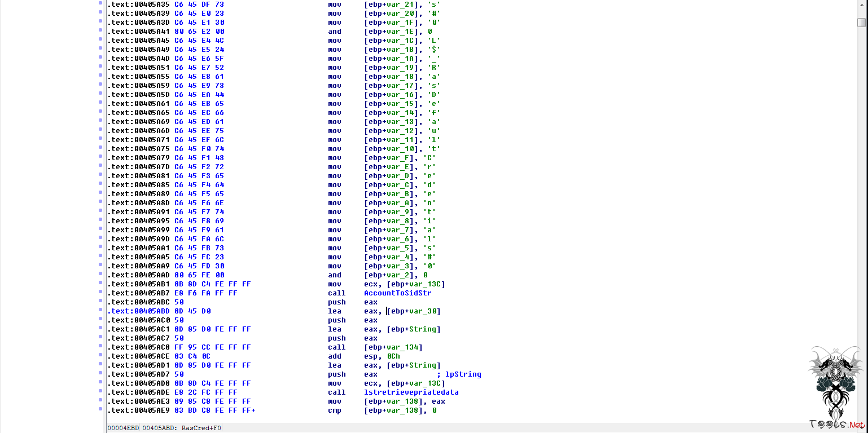
Task: Click the 'add' mnemonic at 00405ACE
Action: click(x=335, y=356)
